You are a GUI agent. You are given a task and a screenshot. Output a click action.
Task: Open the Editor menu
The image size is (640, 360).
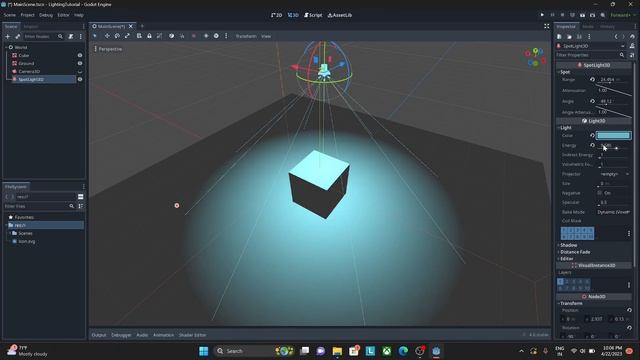(x=63, y=15)
